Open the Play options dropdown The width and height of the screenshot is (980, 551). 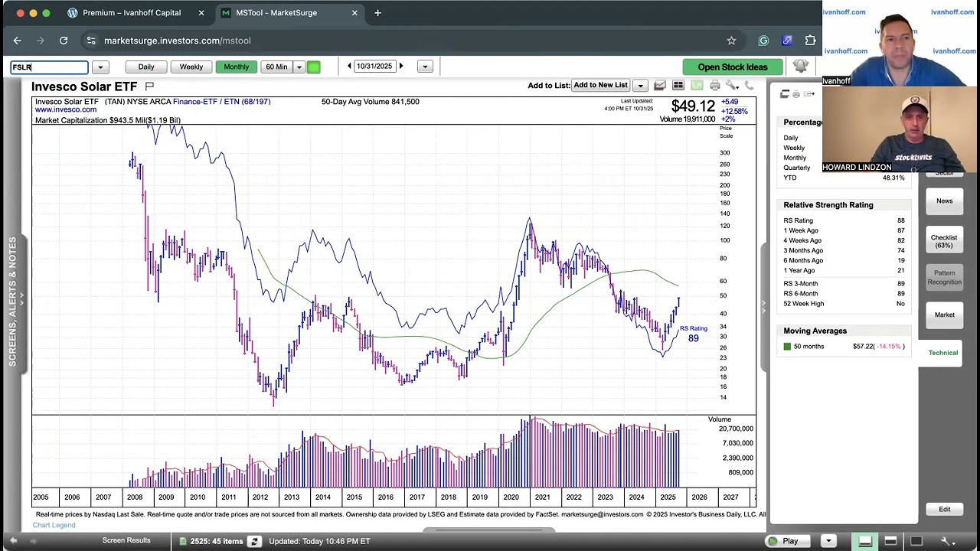click(828, 541)
